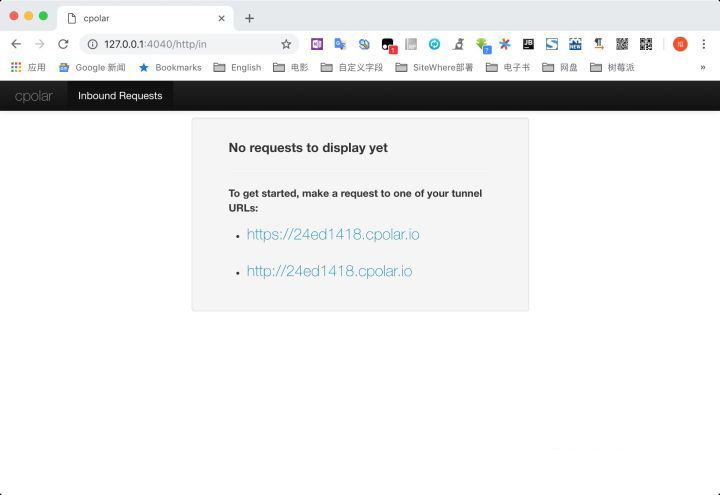The height and width of the screenshot is (495, 720).
Task: Click the blue S extension icon
Action: (x=552, y=44)
